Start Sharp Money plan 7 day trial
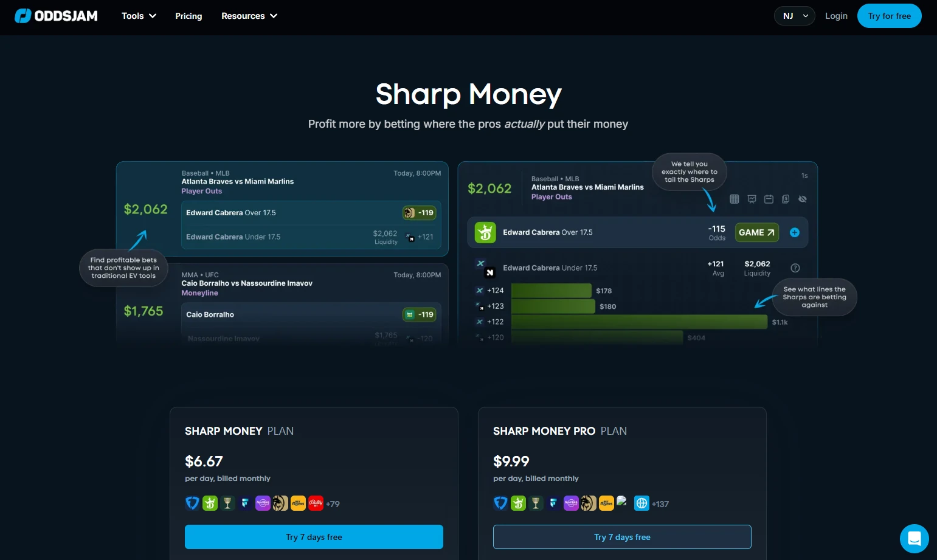Image resolution: width=937 pixels, height=560 pixels. coord(314,537)
